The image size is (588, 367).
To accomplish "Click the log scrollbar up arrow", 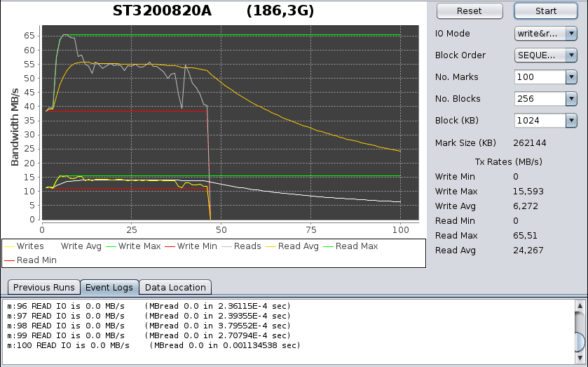I will [580, 306].
